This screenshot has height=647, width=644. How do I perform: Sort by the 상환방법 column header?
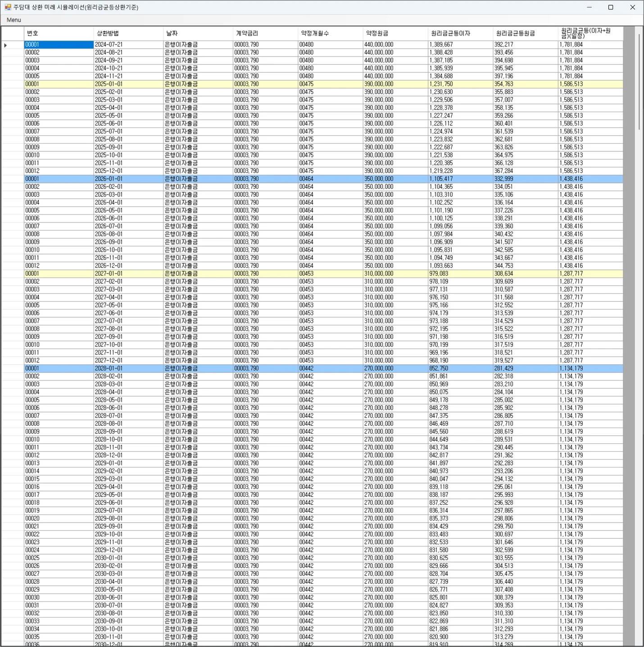pos(128,33)
